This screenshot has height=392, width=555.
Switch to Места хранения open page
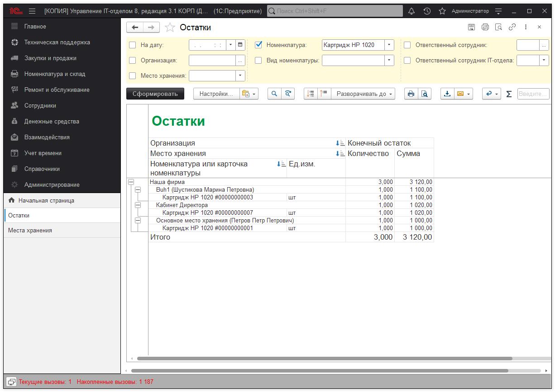coord(30,230)
